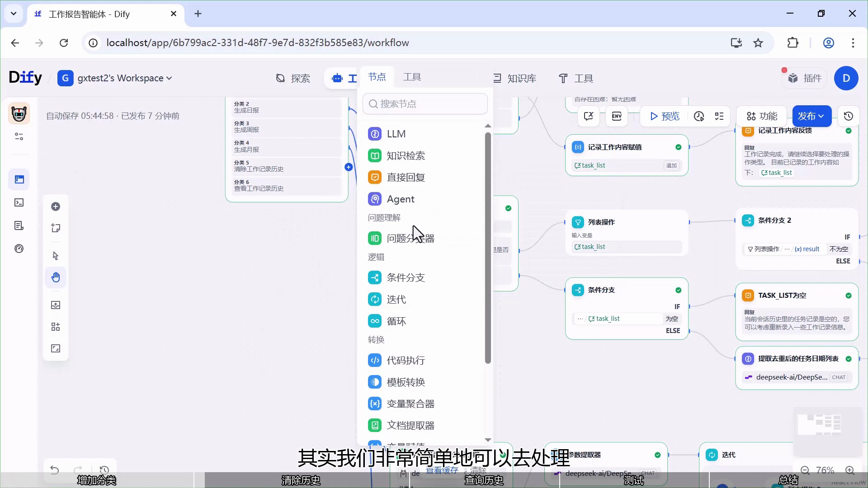Switch to the 节点 tab
Screen dimensions: 868x488
point(377,77)
